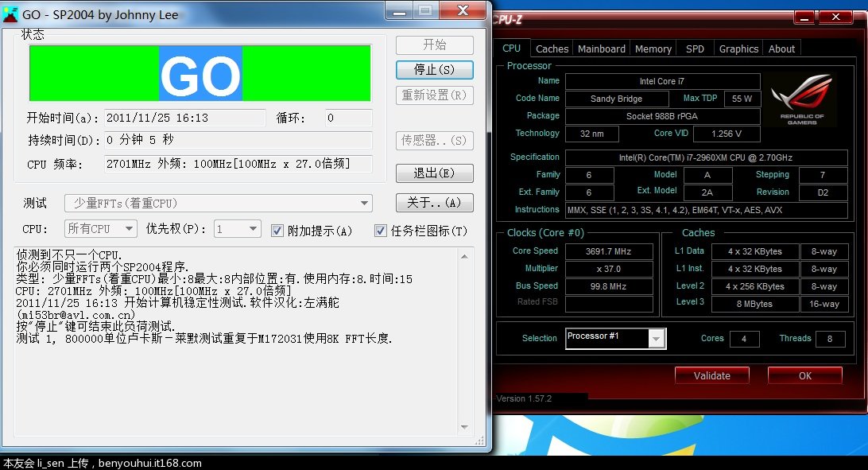
Task: Open the Mainboard tab in CPU-Z
Action: 602,49
